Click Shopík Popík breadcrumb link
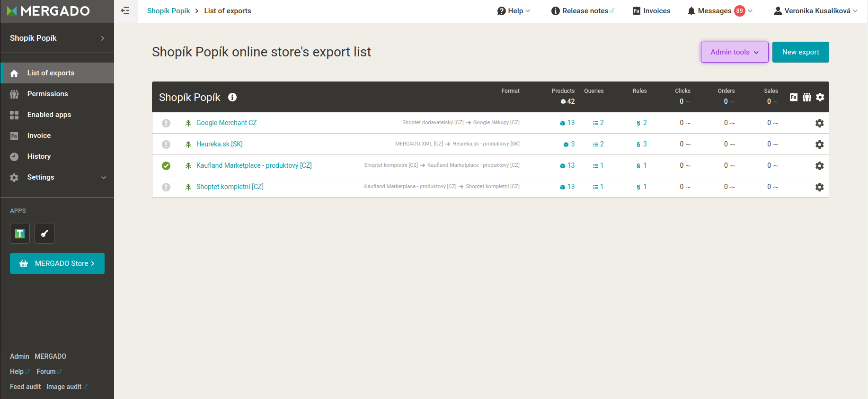868x399 pixels. pos(168,11)
